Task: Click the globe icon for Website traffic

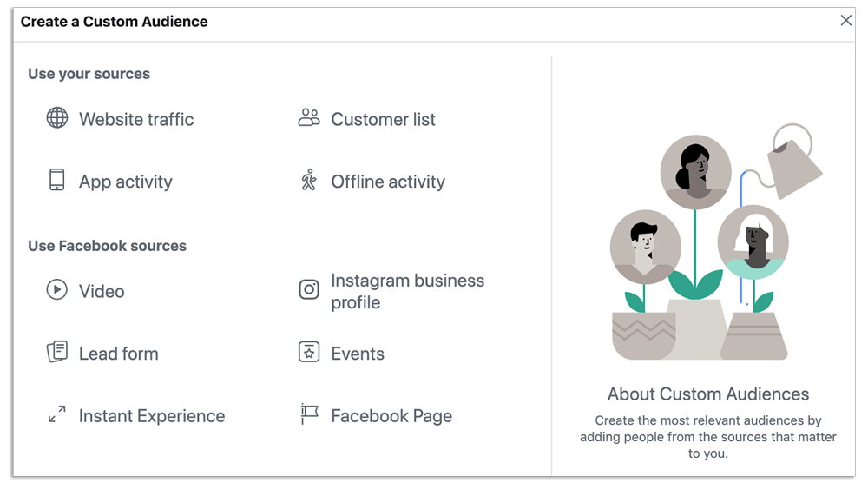Action: 57,118
